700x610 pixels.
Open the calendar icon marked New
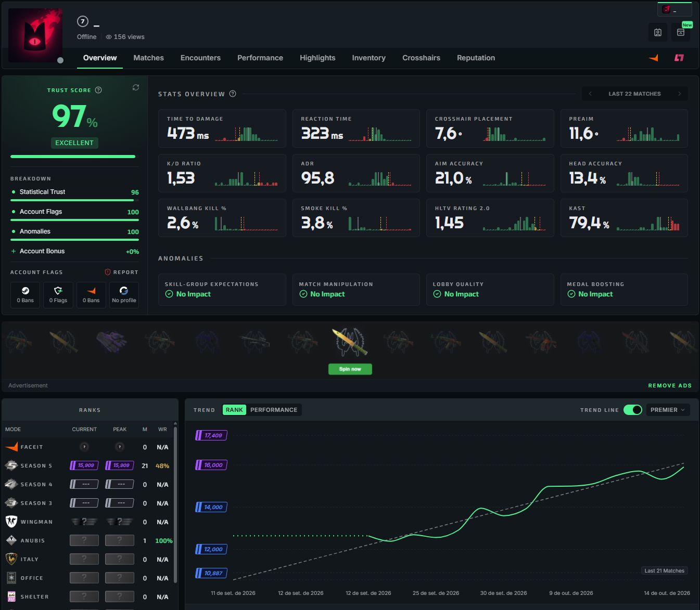681,32
